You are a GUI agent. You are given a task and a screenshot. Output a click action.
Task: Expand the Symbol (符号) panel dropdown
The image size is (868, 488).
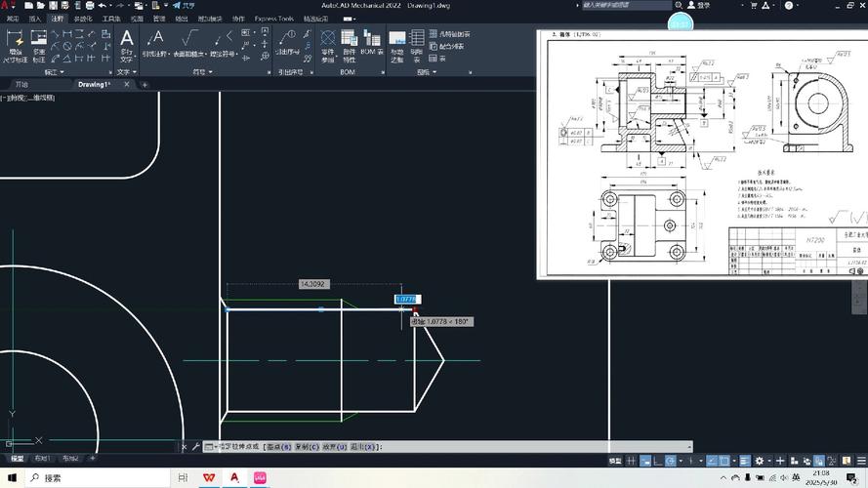[x=203, y=72]
